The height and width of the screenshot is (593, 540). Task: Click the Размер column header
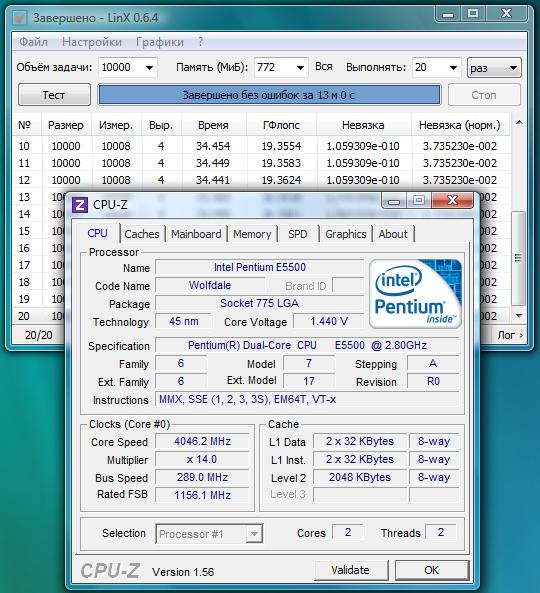click(66, 125)
